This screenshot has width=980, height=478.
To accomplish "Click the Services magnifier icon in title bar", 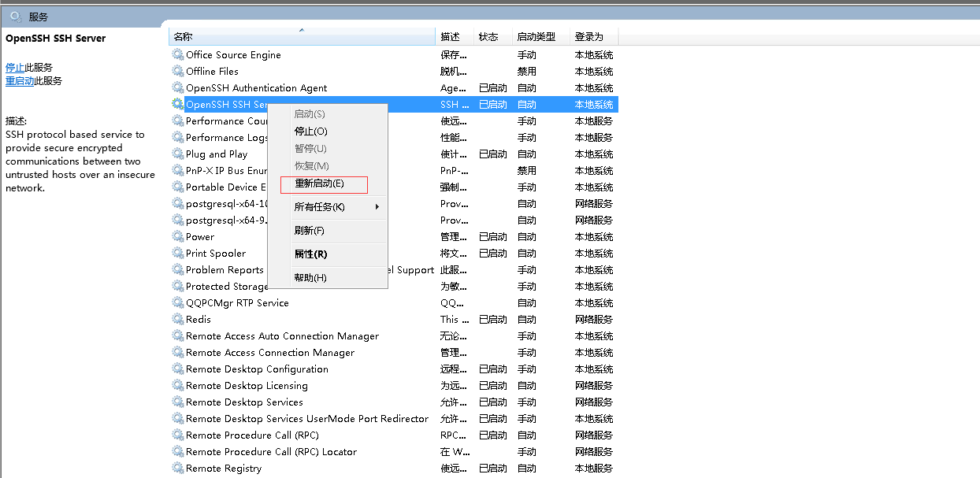I will tap(15, 16).
